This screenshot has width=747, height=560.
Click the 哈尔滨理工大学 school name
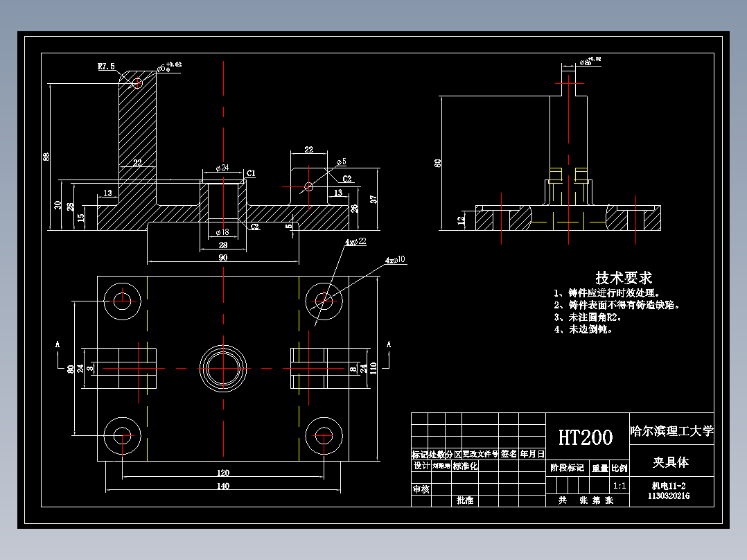pos(673,430)
